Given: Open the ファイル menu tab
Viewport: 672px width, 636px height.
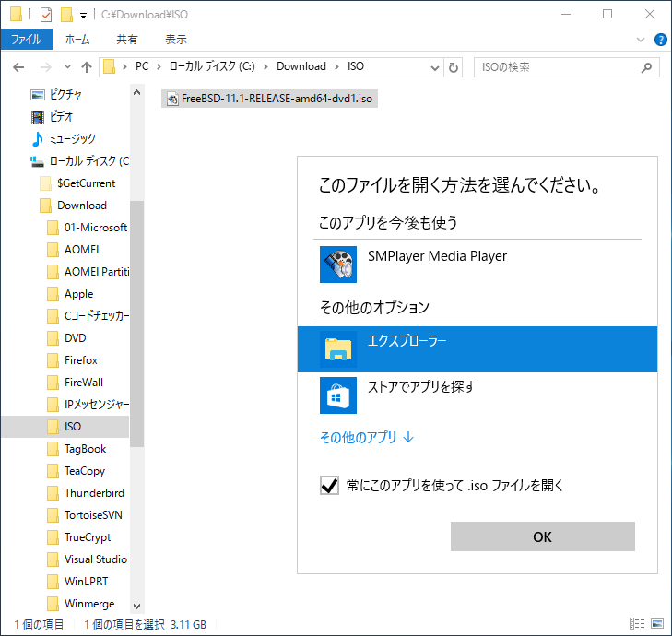Looking at the screenshot, I should (x=27, y=40).
